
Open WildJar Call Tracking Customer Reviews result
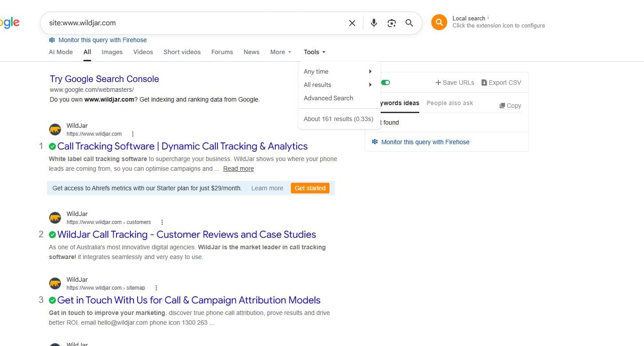187,235
